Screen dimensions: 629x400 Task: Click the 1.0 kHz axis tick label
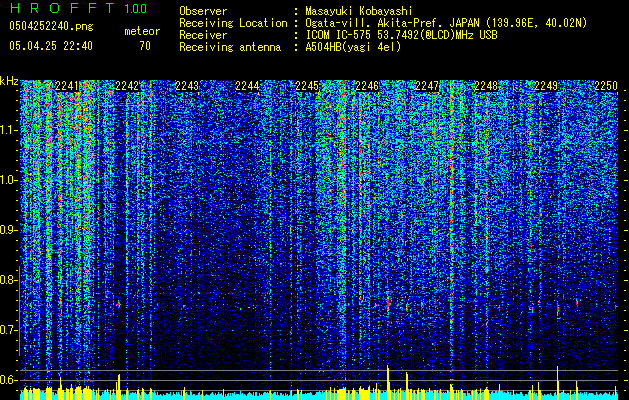coord(9,181)
